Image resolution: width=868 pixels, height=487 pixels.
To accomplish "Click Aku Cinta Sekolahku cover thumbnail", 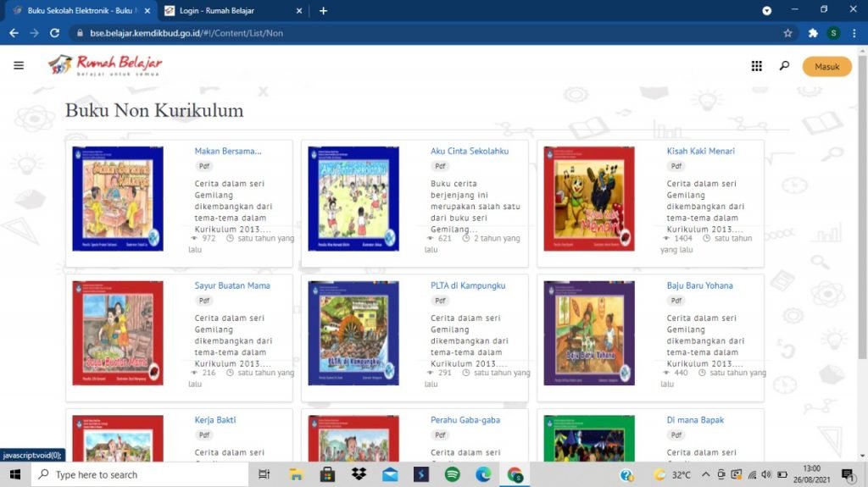I will pos(353,199).
